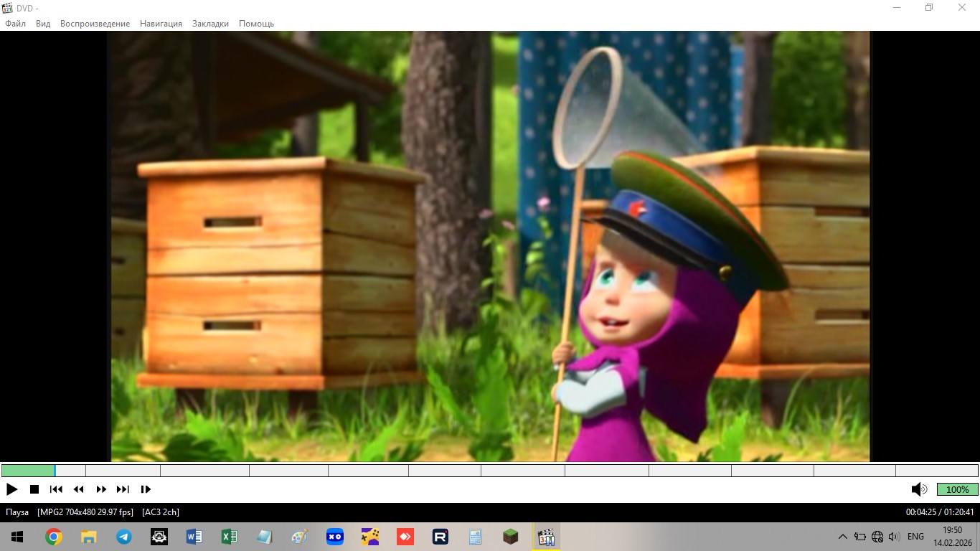Click the fast-forward (double right arrow) button
The width and height of the screenshot is (980, 551).
click(101, 489)
